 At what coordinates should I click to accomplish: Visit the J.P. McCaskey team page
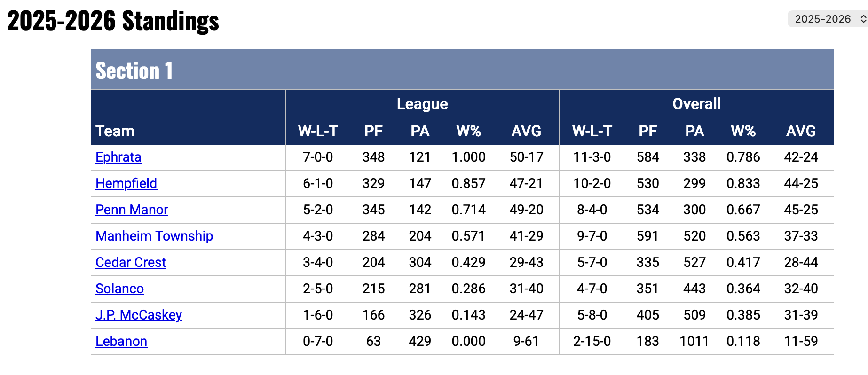139,315
